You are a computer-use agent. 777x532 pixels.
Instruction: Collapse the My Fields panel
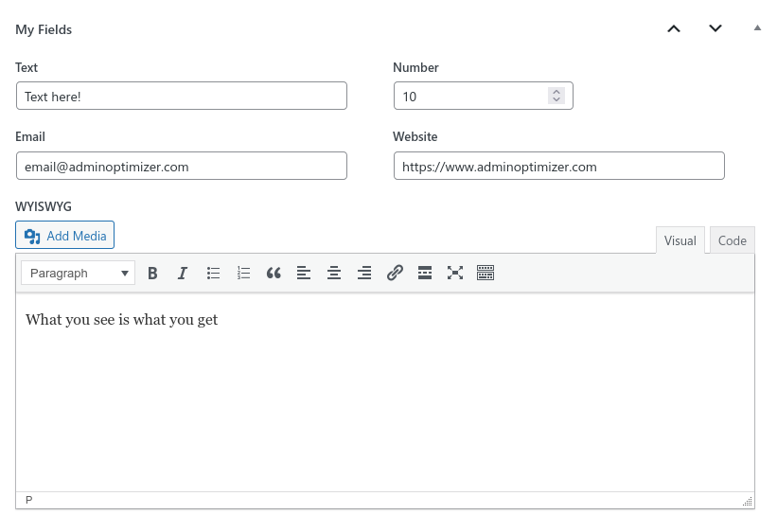pos(757,28)
